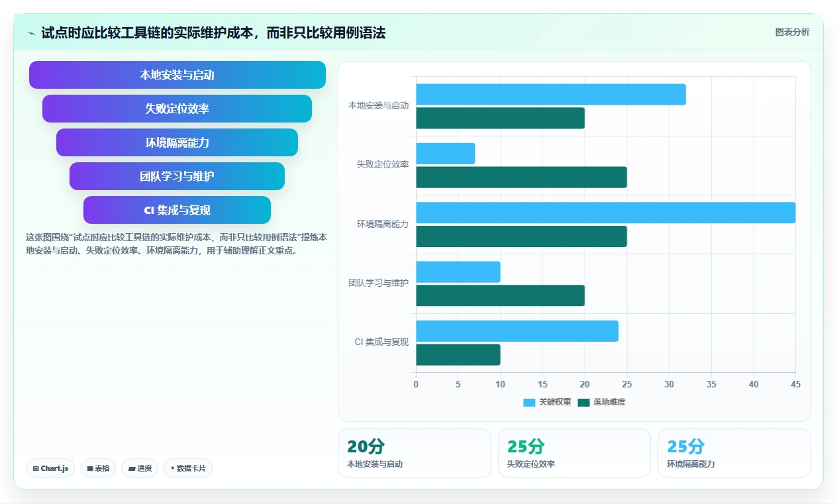
Task: Select the 失败定位效率 funnel stage
Action: tap(177, 109)
